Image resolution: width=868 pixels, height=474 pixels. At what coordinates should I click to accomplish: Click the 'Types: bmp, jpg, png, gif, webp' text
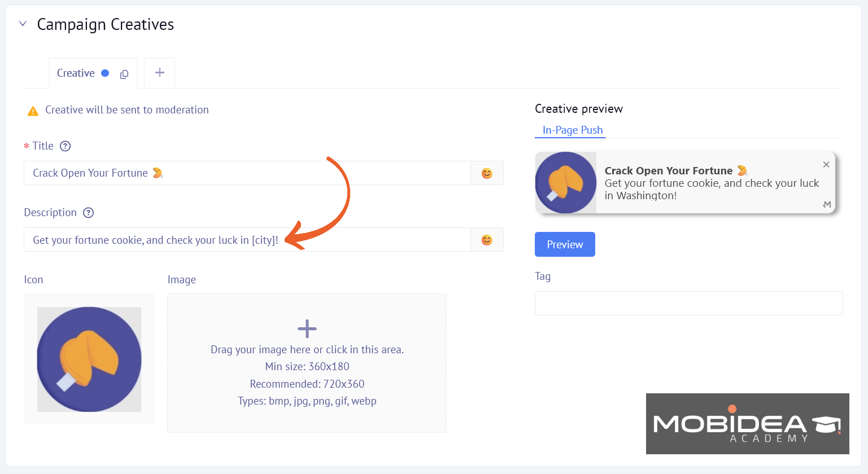click(307, 401)
